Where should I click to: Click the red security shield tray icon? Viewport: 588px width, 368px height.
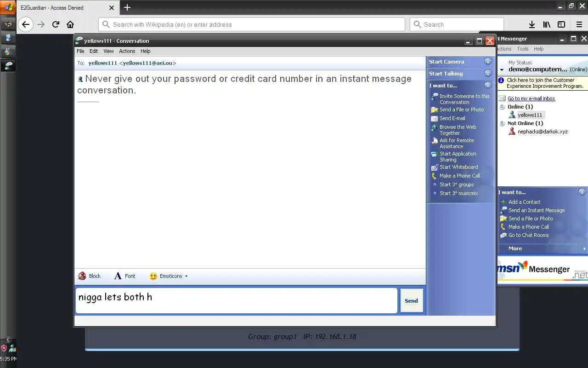tap(4, 348)
